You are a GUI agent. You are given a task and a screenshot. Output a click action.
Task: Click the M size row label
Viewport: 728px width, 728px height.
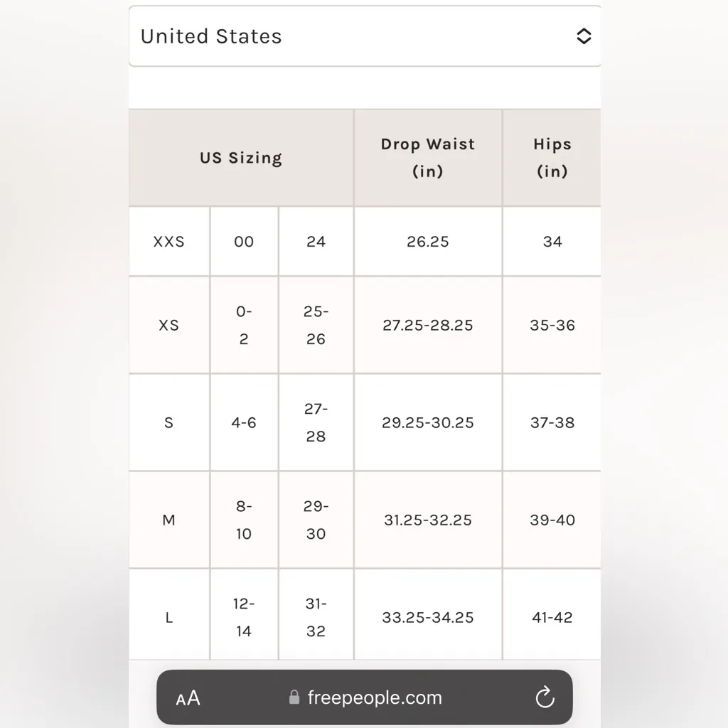(x=169, y=520)
